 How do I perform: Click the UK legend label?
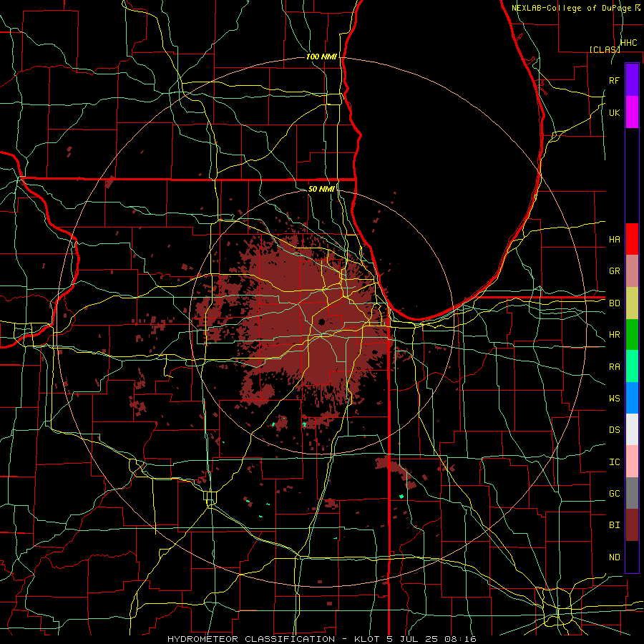pos(614,112)
